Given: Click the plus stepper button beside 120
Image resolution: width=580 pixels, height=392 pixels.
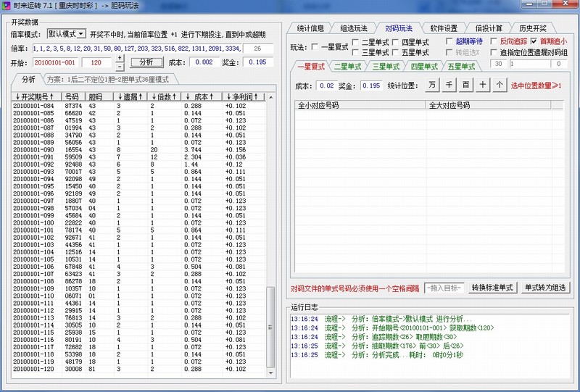Looking at the screenshot, I should (x=120, y=58).
